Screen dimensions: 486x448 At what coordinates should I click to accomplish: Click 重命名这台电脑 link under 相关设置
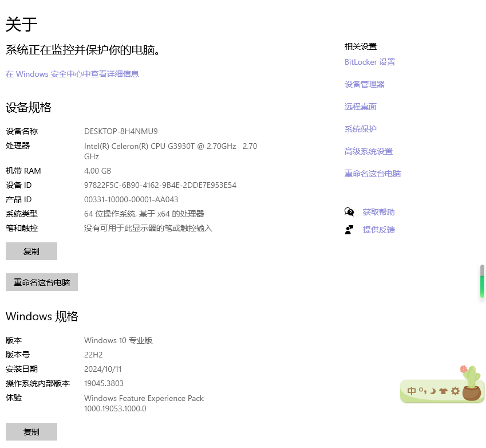(x=373, y=174)
